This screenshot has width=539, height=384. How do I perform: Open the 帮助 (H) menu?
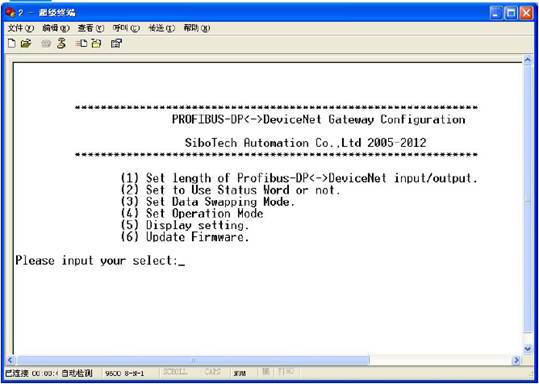pyautogui.click(x=197, y=28)
